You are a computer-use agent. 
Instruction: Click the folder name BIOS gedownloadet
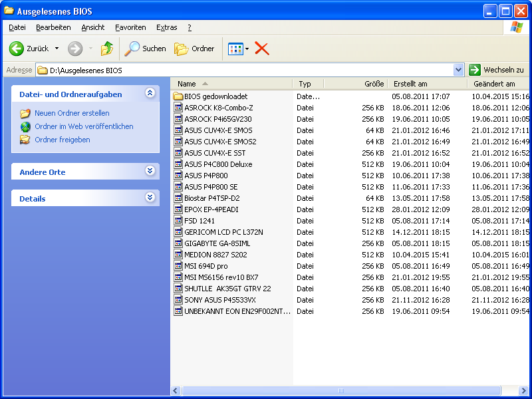(215, 96)
